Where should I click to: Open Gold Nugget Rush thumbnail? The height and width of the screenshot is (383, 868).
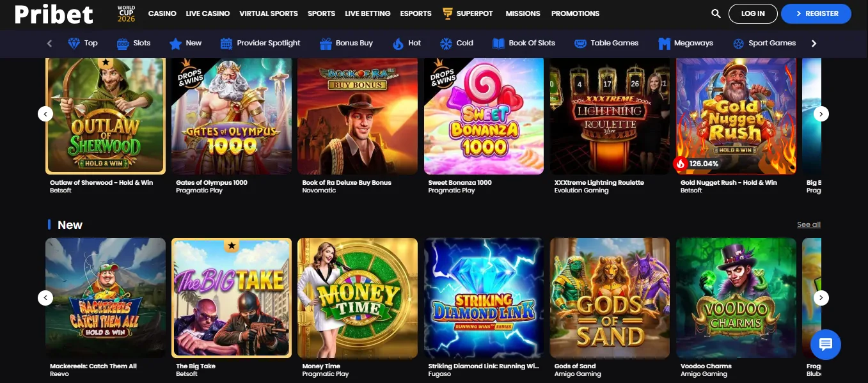coord(736,116)
